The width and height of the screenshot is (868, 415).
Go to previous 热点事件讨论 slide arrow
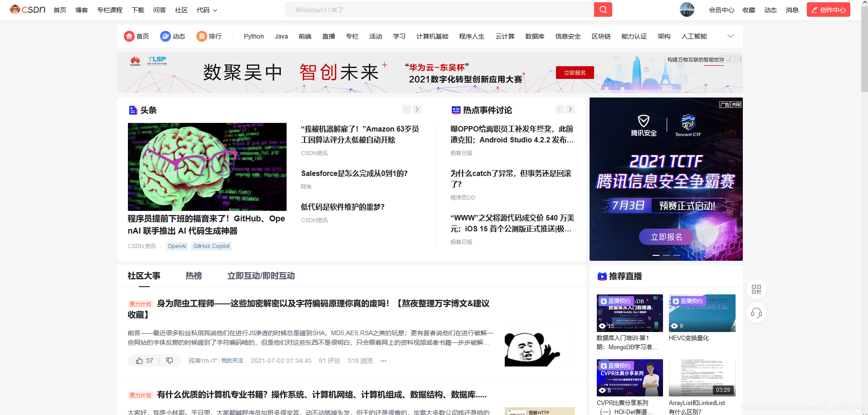pyautogui.click(x=560, y=109)
